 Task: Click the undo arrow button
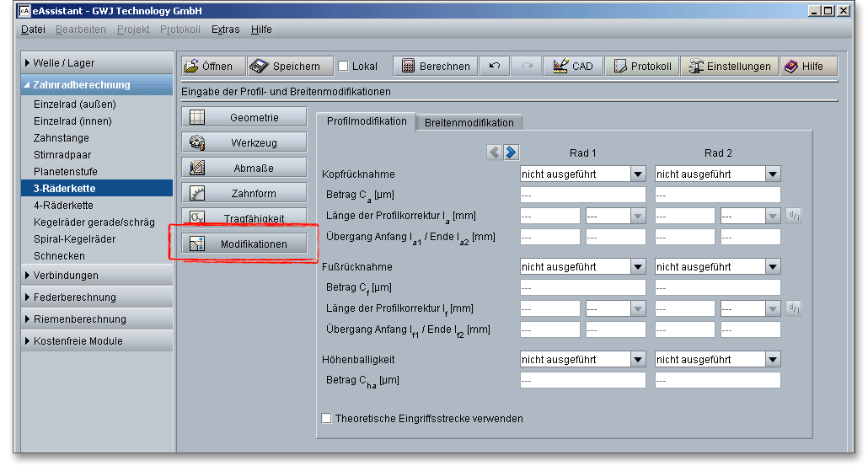click(x=494, y=67)
